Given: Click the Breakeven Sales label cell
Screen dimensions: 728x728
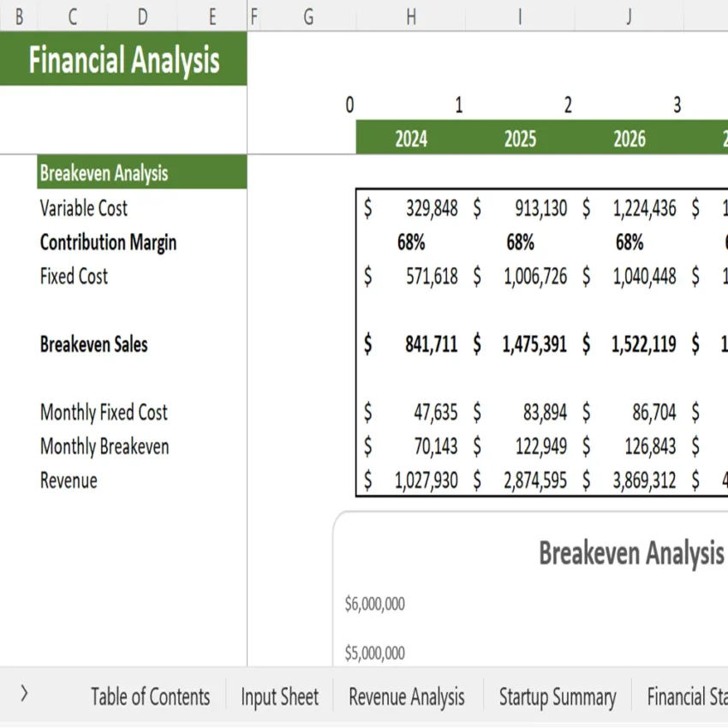Looking at the screenshot, I should (x=94, y=344).
